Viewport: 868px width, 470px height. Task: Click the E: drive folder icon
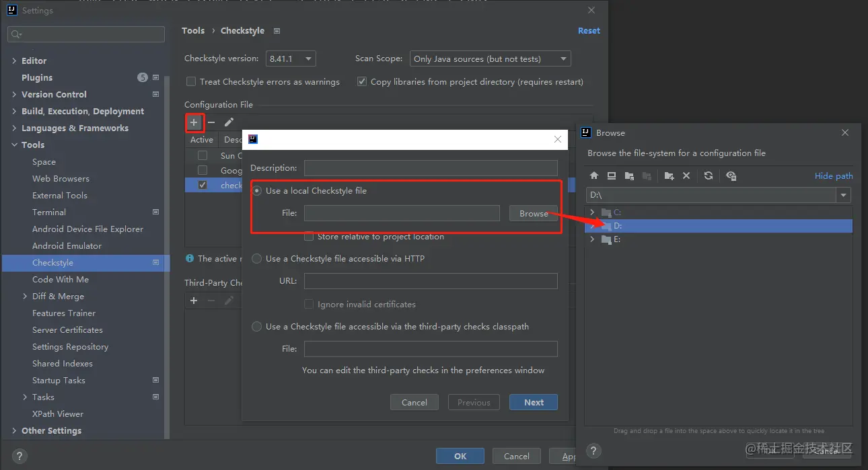coord(606,239)
